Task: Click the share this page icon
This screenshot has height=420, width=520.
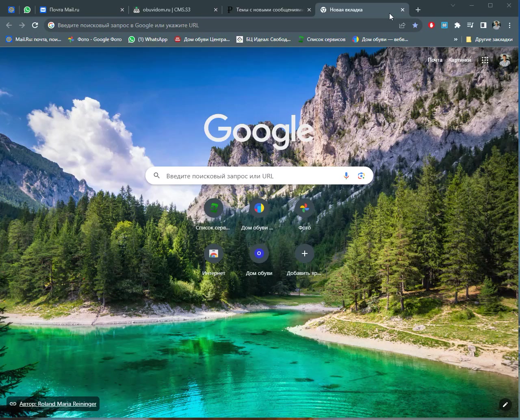Action: 402,25
